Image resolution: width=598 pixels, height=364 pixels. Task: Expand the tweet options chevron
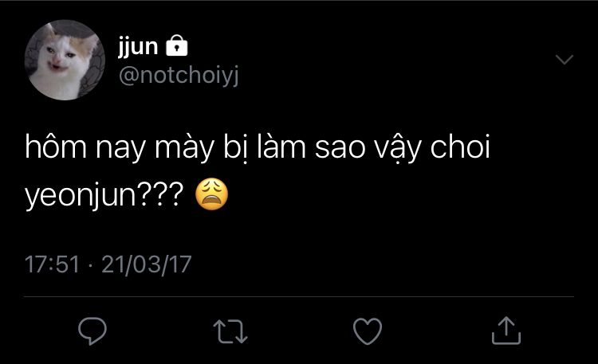point(565,60)
